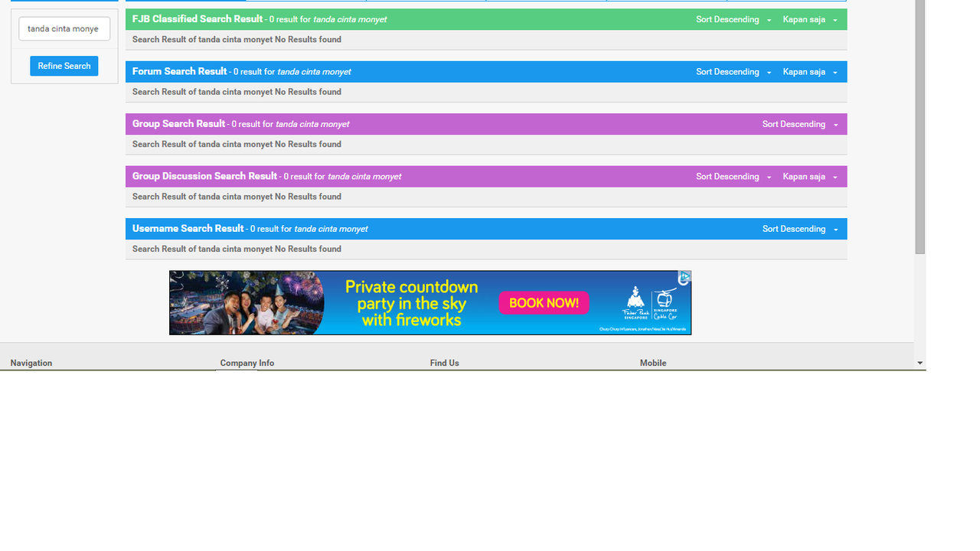
Task: Click the Refine Search button
Action: point(64,66)
